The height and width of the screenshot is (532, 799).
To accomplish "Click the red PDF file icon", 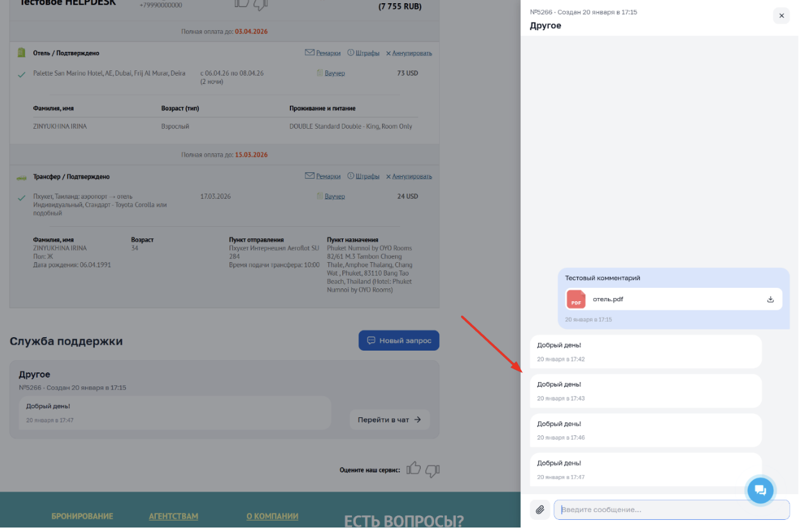I will coord(576,299).
